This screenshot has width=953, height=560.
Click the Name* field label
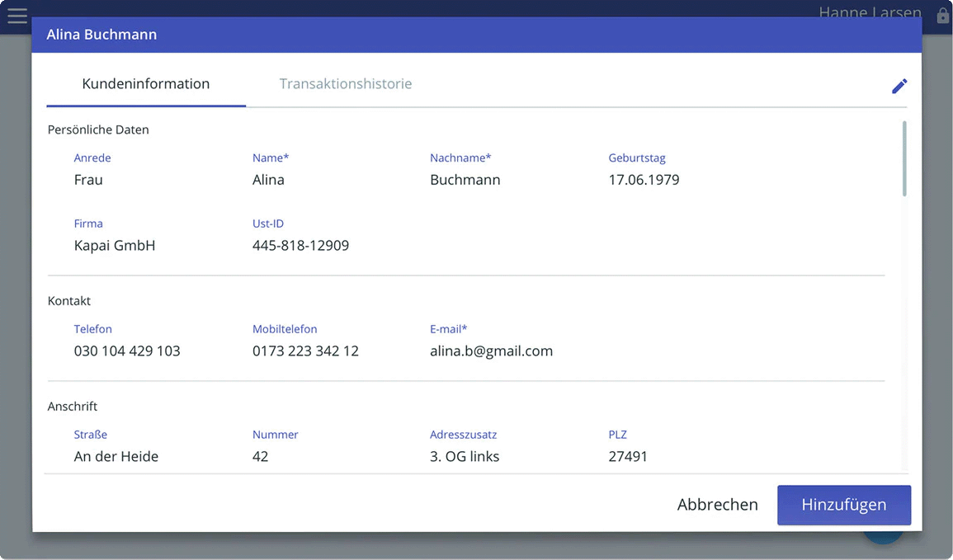(271, 158)
